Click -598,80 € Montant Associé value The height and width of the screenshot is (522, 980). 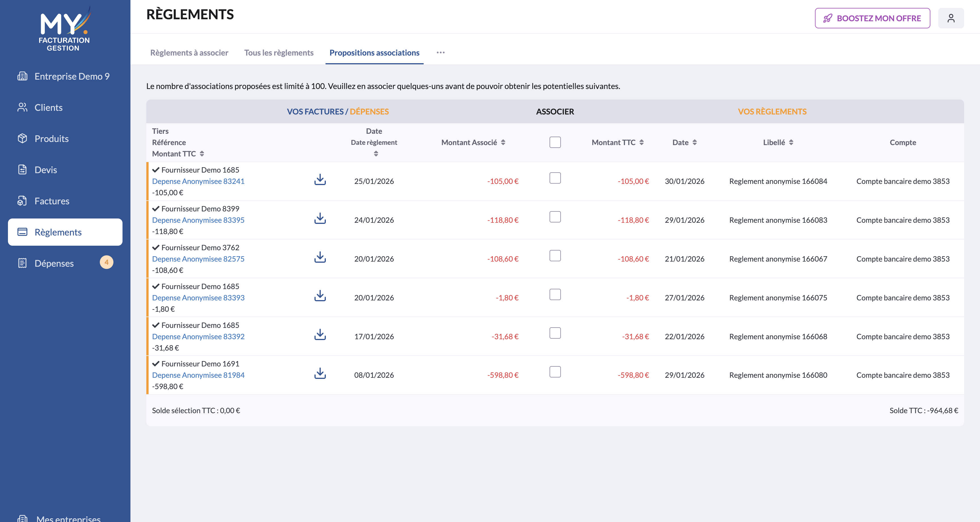502,375
